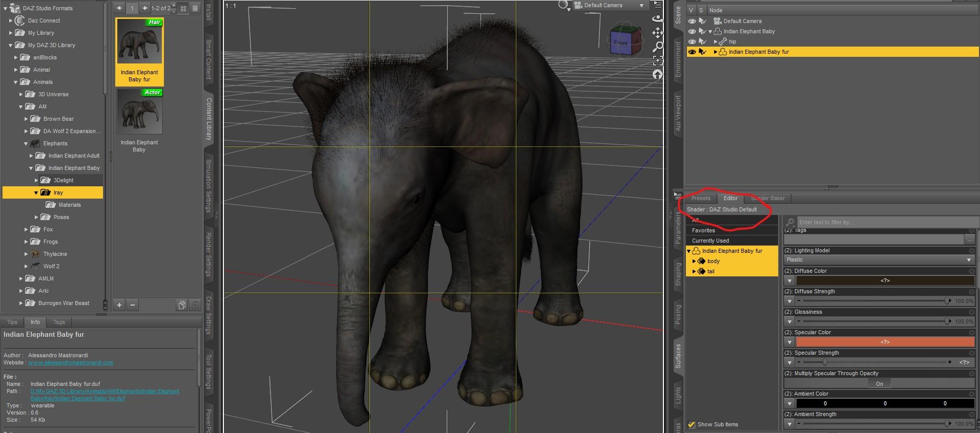
Task: Click the Specular Strength slider handle
Action: click(x=824, y=362)
